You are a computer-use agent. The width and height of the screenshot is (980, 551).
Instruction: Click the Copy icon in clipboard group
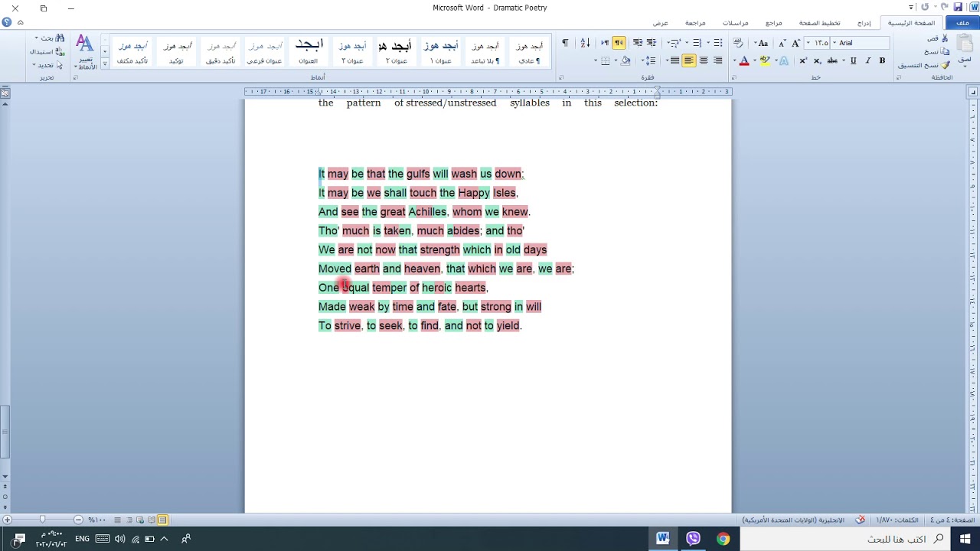tap(946, 51)
